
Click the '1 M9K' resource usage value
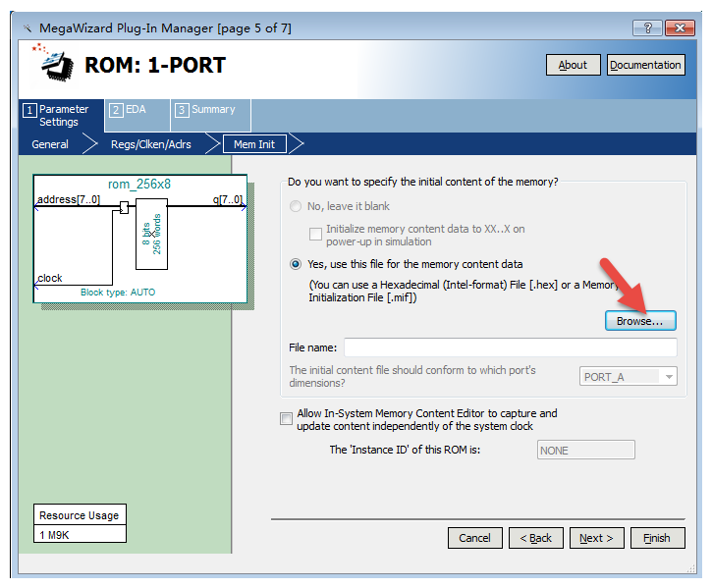(x=54, y=535)
